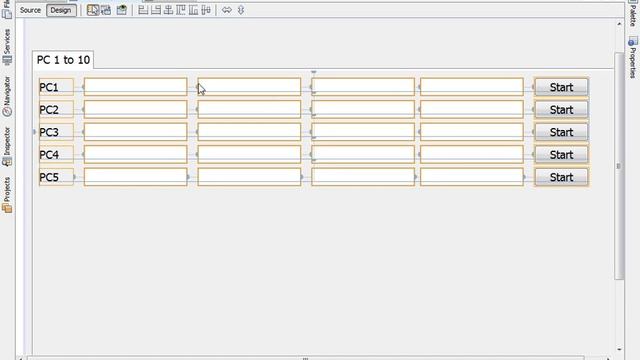Select the 'PC 1 to 10' tab
Image resolution: width=640 pixels, height=360 pixels.
pyautogui.click(x=63, y=60)
